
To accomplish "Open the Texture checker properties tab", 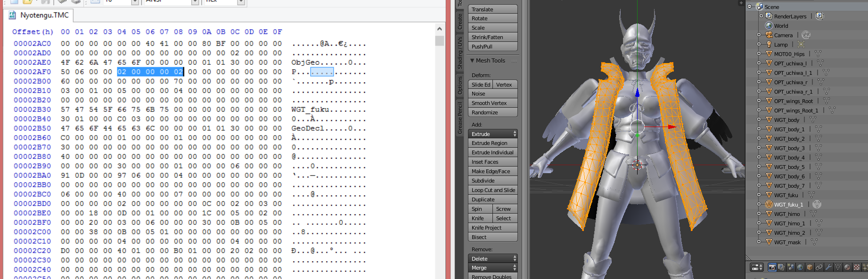I will click(x=857, y=267).
